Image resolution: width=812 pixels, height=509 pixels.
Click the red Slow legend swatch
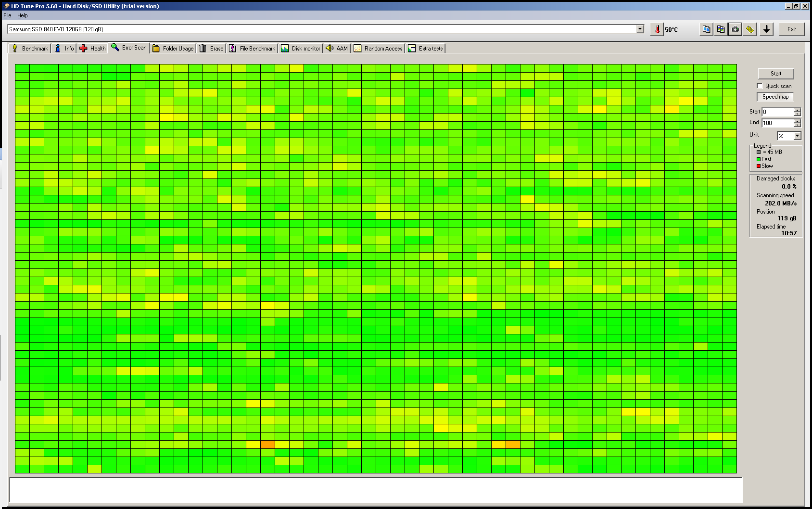pos(759,166)
